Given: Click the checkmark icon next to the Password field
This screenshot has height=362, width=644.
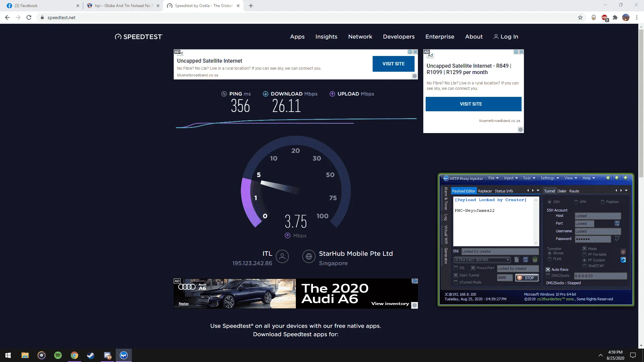Looking at the screenshot, I should (x=617, y=239).
